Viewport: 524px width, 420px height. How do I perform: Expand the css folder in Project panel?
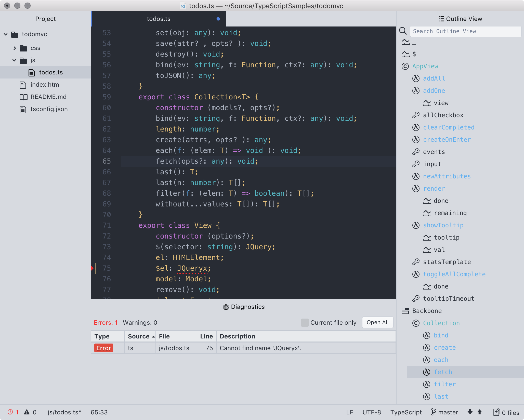[16, 48]
